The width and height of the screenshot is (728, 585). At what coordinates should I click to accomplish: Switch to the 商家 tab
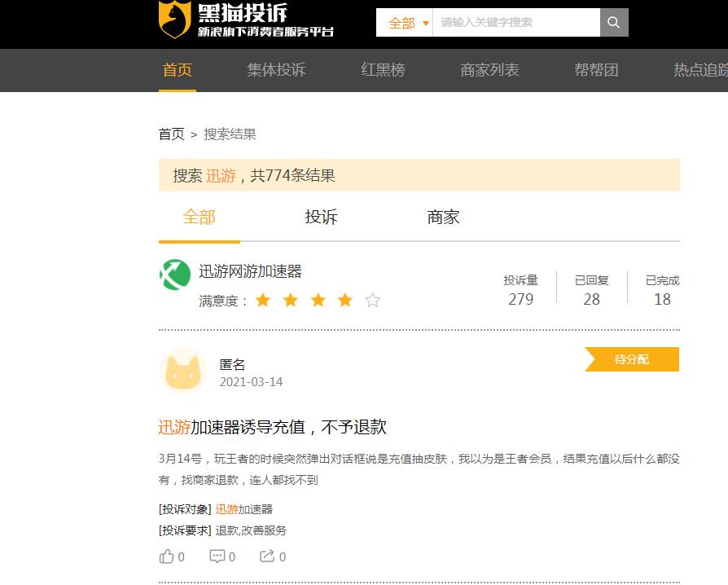442,218
